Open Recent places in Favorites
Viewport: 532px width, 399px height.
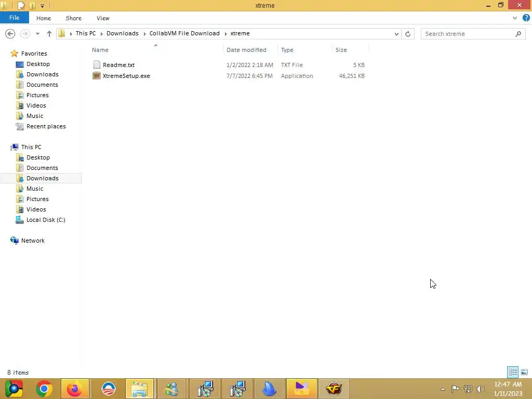(x=46, y=126)
